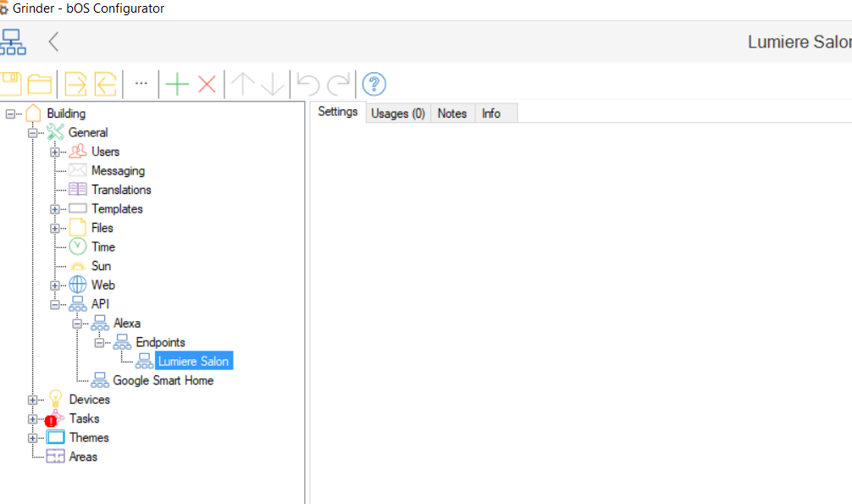Click the Undo arrow in toolbar
This screenshot has height=504, width=852.
307,84
